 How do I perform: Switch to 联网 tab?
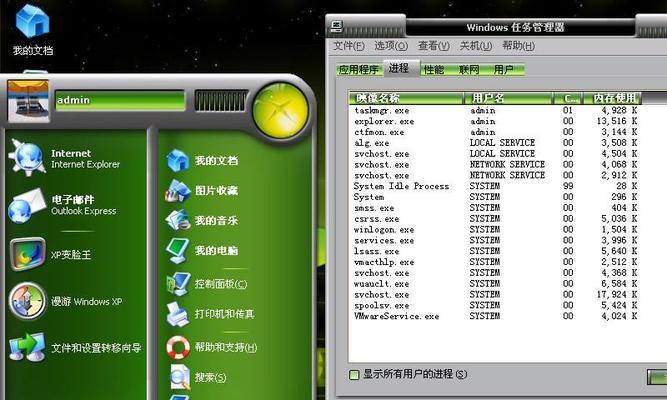point(469,70)
